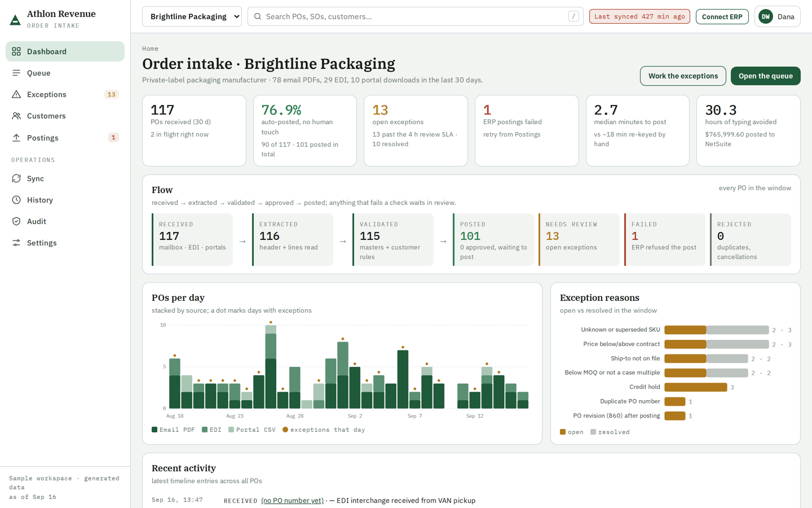Open the (no PO number yet) link
Viewport: 812px width, 508px height.
[292, 500]
